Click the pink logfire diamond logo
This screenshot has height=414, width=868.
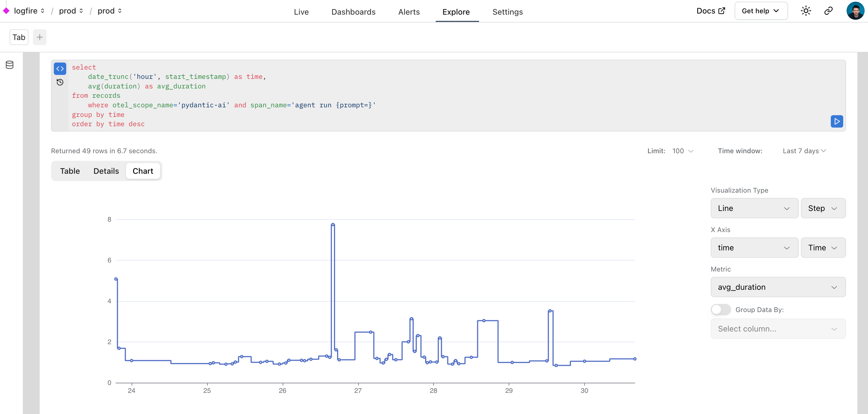coord(6,10)
